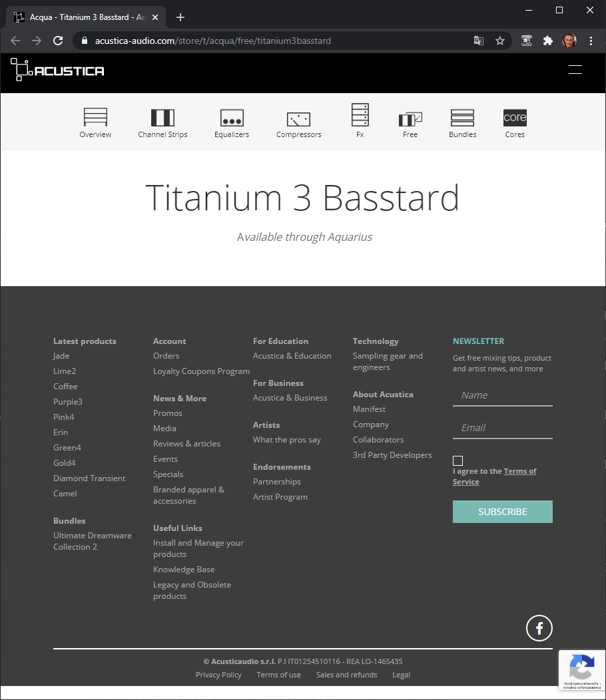
Task: Click the browser address bar URL
Action: [x=212, y=41]
